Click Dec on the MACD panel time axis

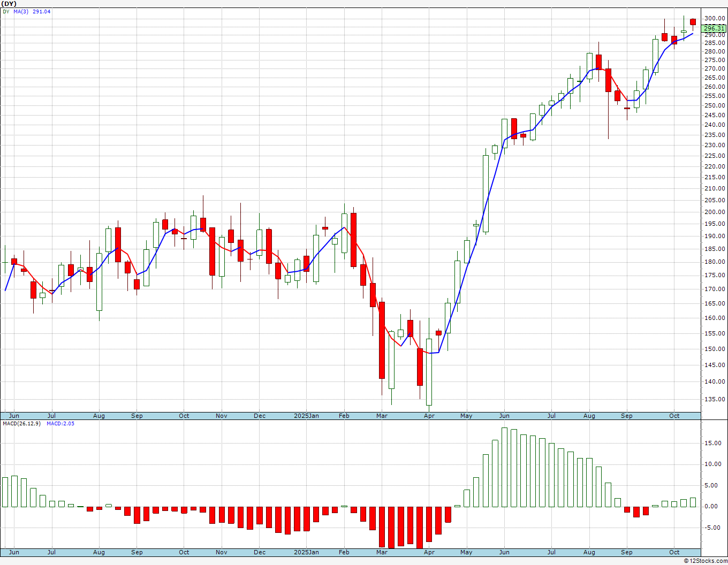coord(260,552)
